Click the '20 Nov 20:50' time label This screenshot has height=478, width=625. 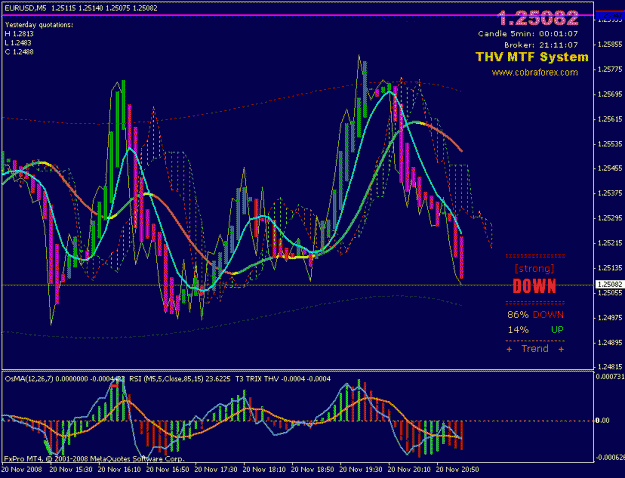tap(458, 470)
